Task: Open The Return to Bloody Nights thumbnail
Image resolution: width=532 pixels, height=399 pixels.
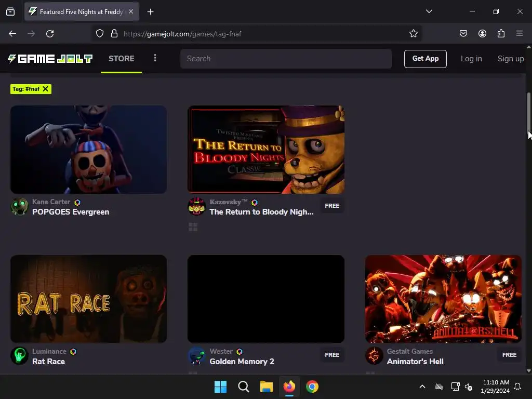Action: click(266, 150)
